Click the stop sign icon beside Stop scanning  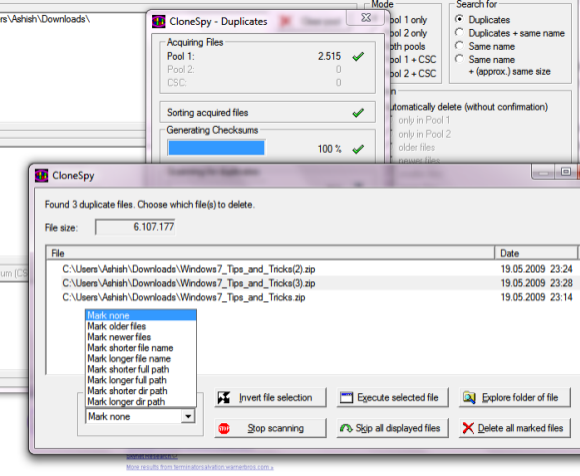tap(224, 428)
